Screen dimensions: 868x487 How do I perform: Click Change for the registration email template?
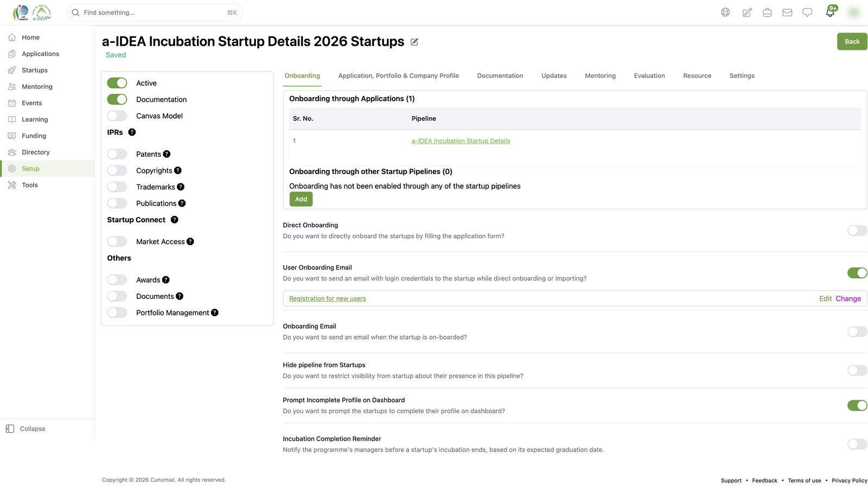tap(848, 299)
